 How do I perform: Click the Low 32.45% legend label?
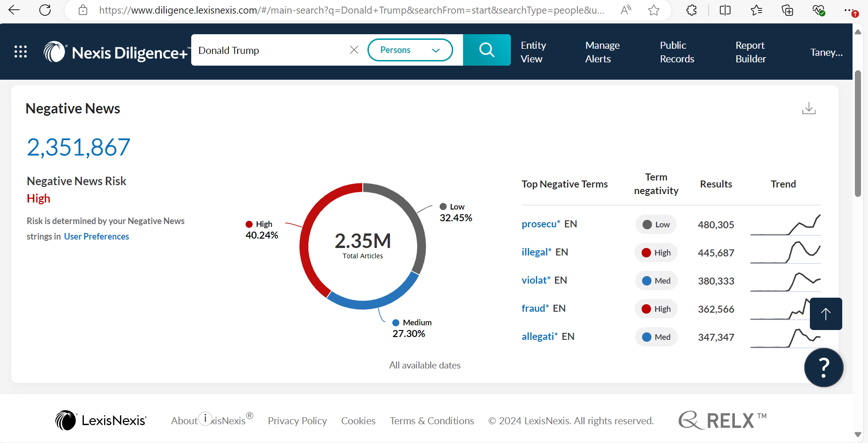click(456, 212)
